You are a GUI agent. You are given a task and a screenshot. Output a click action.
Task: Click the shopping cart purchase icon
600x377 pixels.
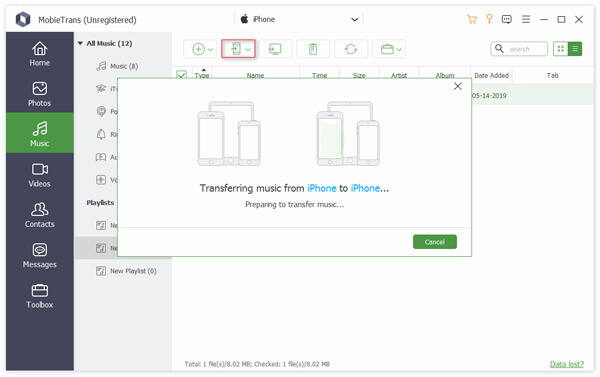472,19
